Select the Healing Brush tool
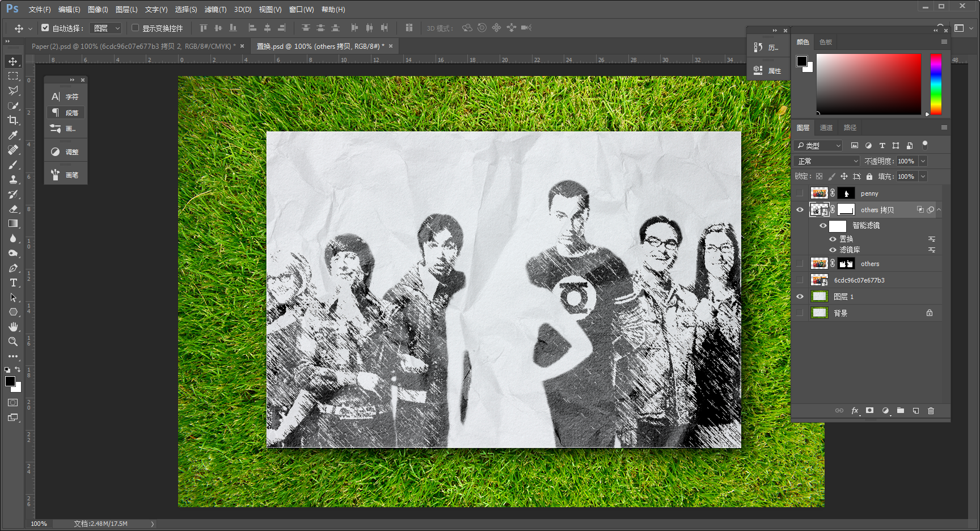 point(13,150)
